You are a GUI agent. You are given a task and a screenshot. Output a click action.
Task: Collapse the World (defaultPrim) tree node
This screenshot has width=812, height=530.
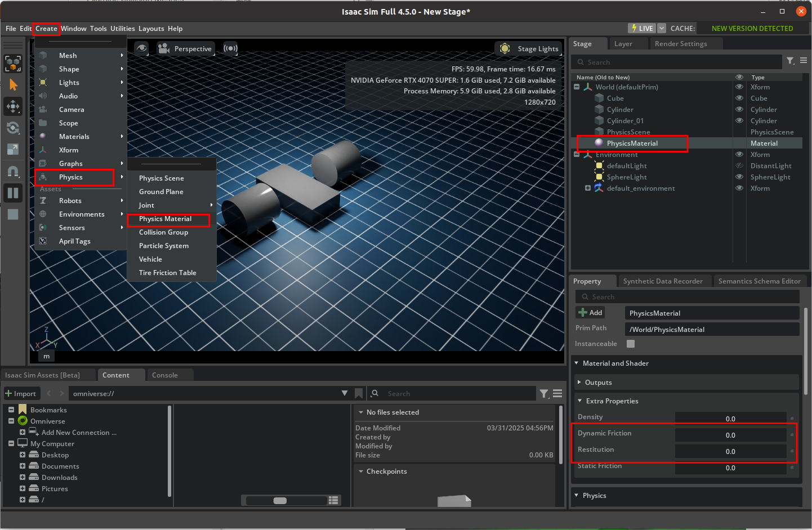coord(577,87)
